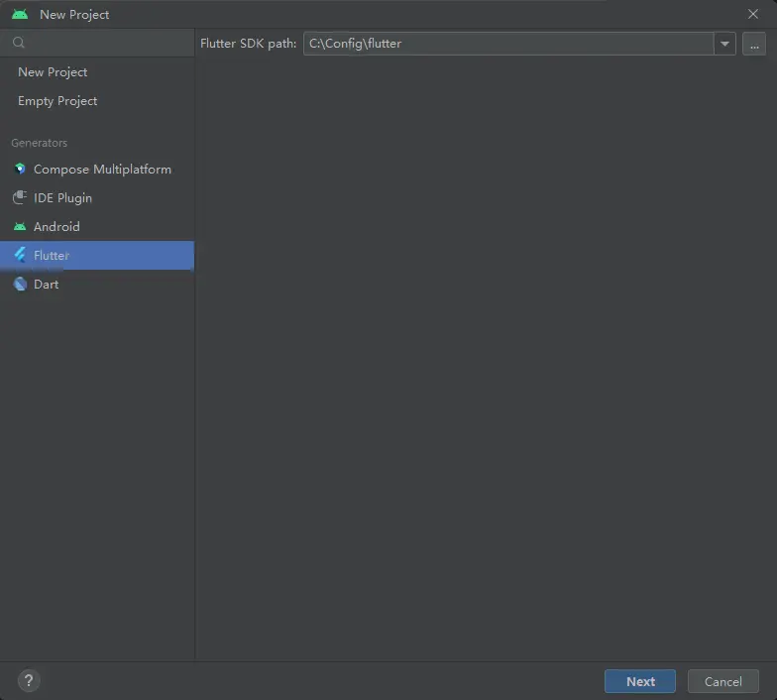Click the IDE Plugin generator icon
Image resolution: width=777 pixels, height=700 pixels.
click(x=20, y=198)
